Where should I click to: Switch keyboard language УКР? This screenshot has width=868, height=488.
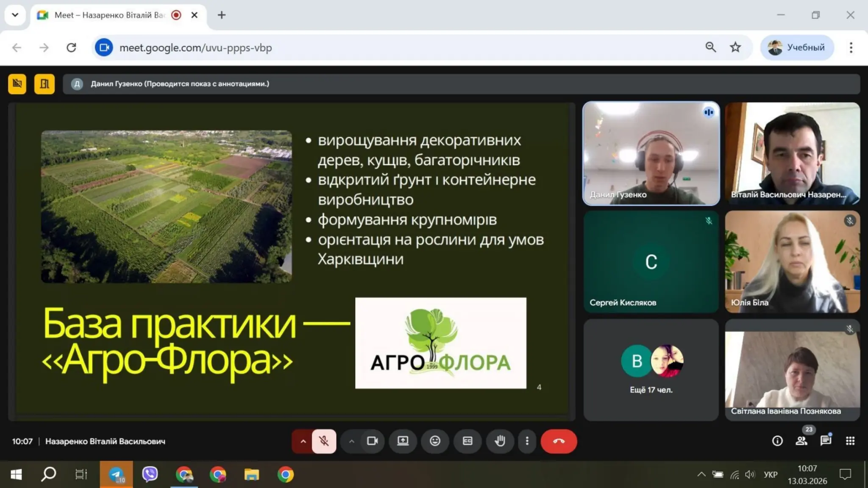(x=771, y=474)
